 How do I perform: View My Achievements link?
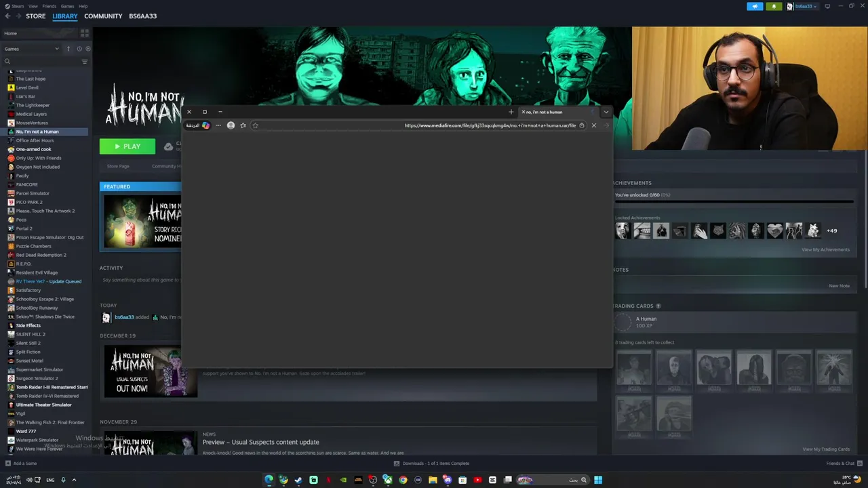825,249
